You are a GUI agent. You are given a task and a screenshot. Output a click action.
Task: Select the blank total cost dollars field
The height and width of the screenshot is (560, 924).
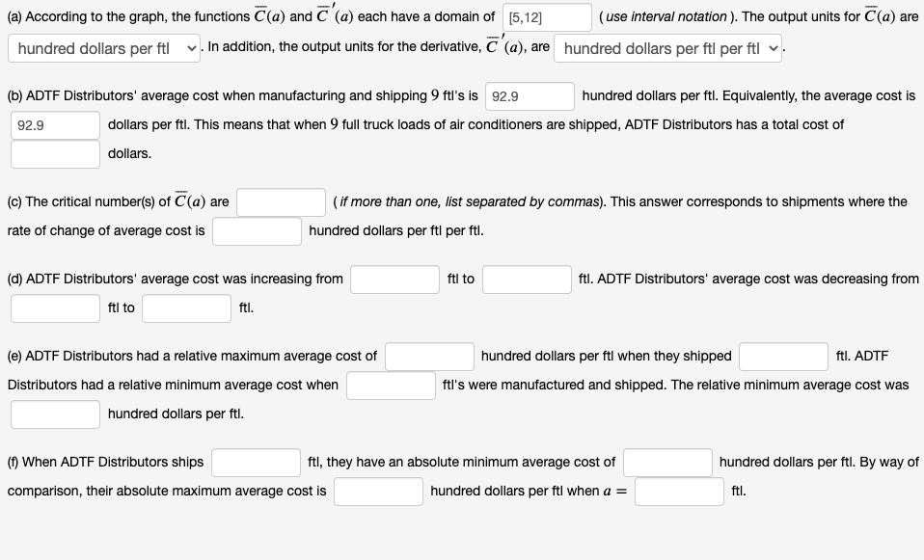click(x=55, y=153)
